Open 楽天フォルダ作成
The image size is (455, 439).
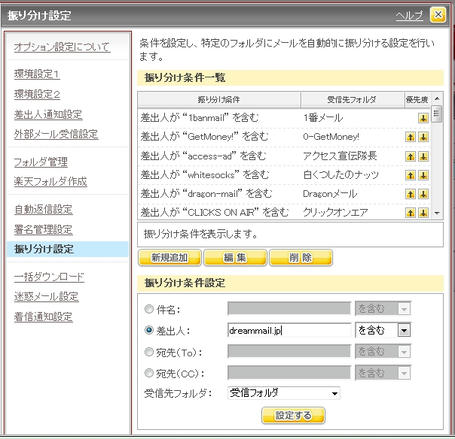[x=50, y=182]
